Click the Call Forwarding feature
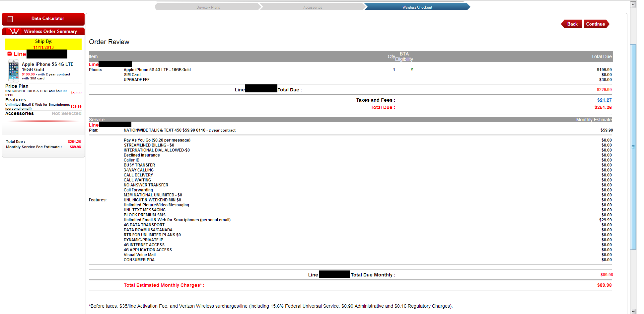Viewport: 644px width, 314px height. pos(138,190)
